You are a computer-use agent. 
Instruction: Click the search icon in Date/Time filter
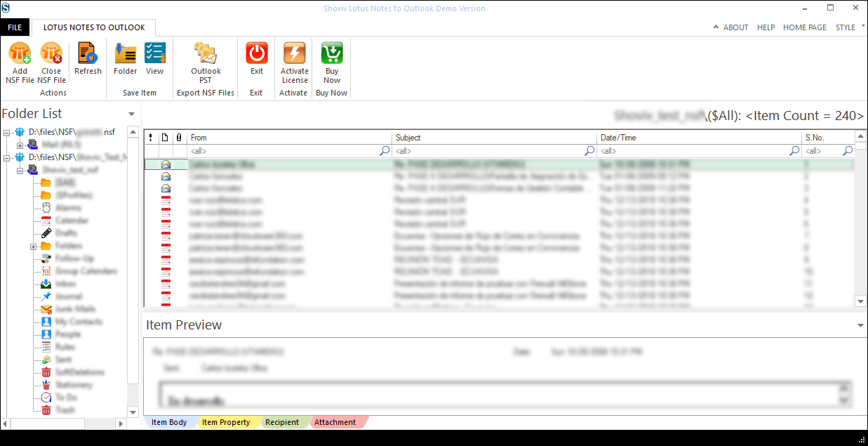794,151
